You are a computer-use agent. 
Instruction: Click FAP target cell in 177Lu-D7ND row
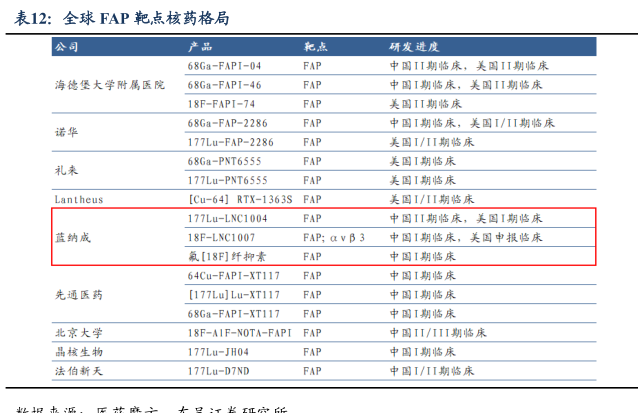pos(312,371)
